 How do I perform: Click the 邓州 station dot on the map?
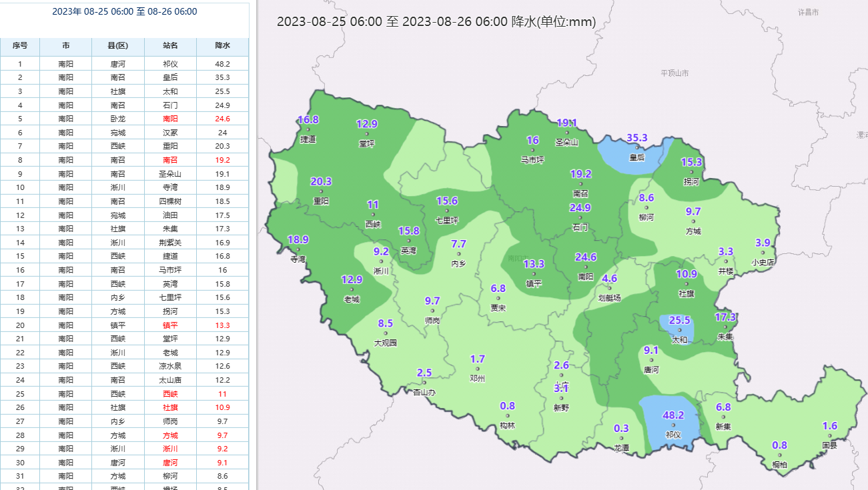478,369
